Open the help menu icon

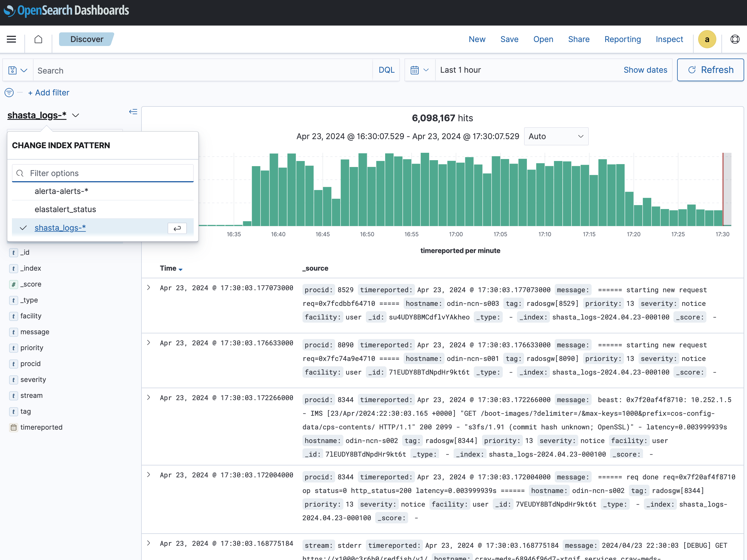(735, 39)
